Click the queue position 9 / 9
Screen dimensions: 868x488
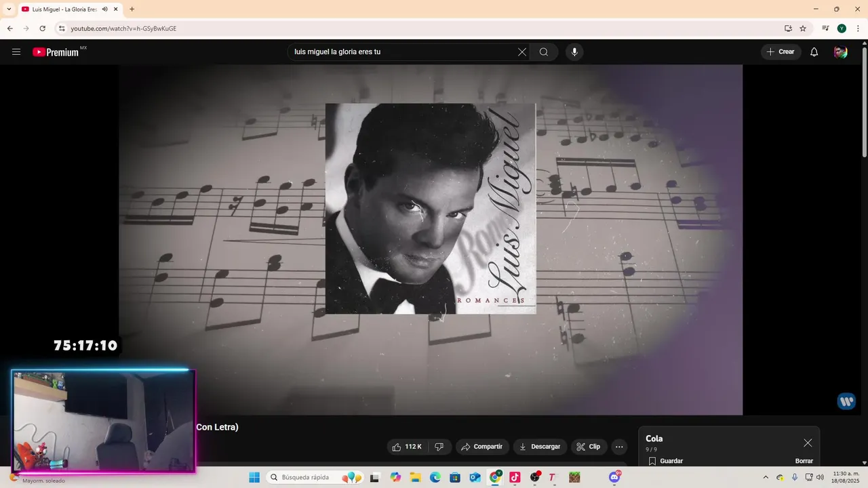coord(651,449)
